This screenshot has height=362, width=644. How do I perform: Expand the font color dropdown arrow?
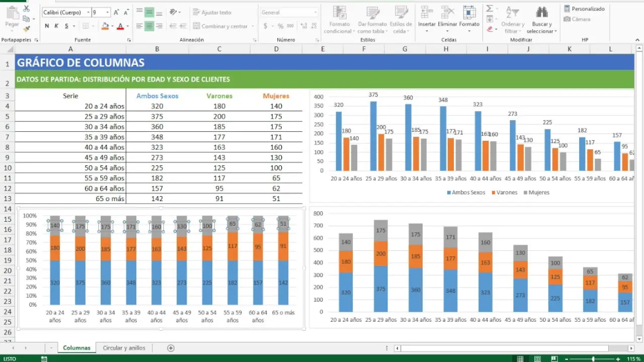pyautogui.click(x=127, y=26)
